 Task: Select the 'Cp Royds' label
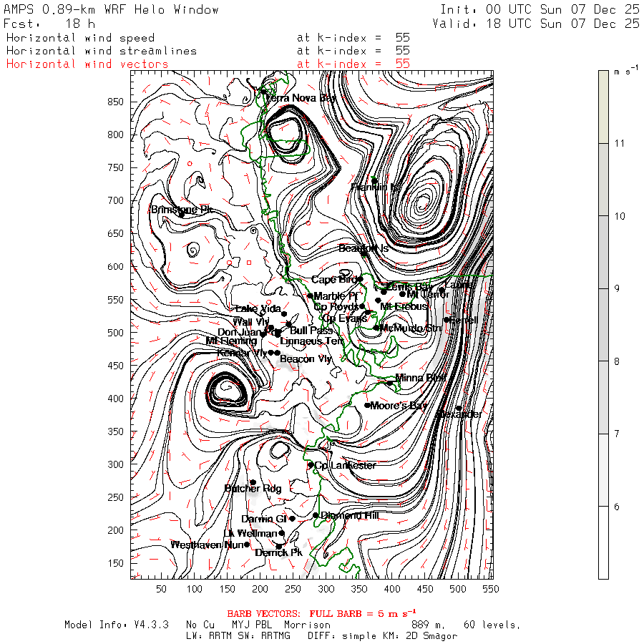point(336,307)
